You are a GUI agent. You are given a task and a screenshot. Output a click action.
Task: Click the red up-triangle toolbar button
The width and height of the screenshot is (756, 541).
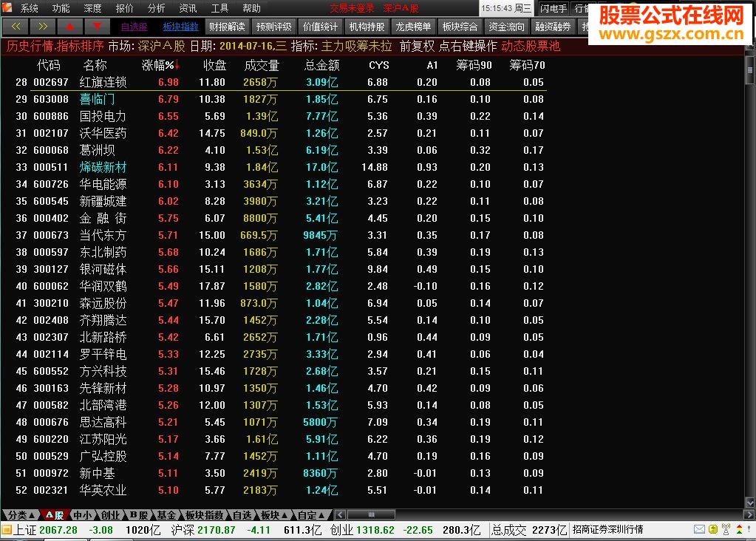(70, 27)
